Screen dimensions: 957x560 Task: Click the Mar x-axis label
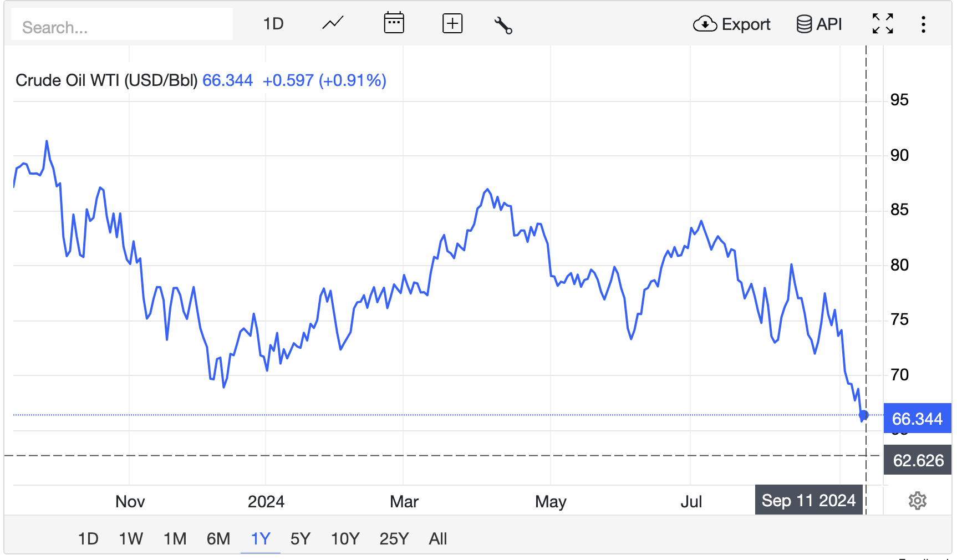point(404,501)
